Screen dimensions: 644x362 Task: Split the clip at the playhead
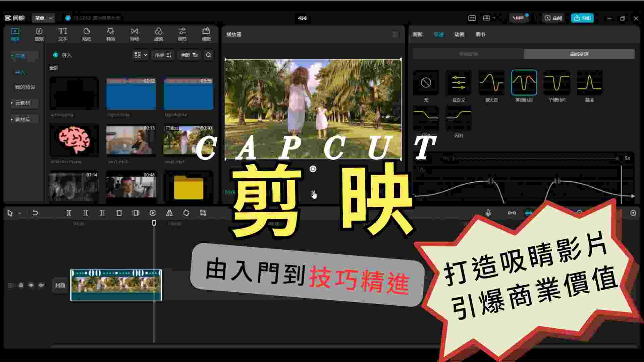(68, 213)
